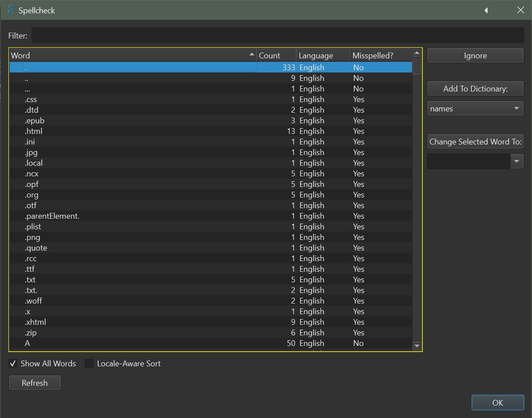
Task: Select the '.rcc' word row
Action: click(x=211, y=258)
